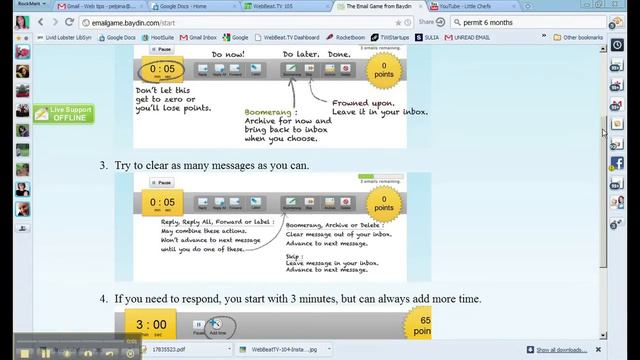Open the Facebook app in the right sidebar
Screen dimensions: 640x360
click(617, 164)
